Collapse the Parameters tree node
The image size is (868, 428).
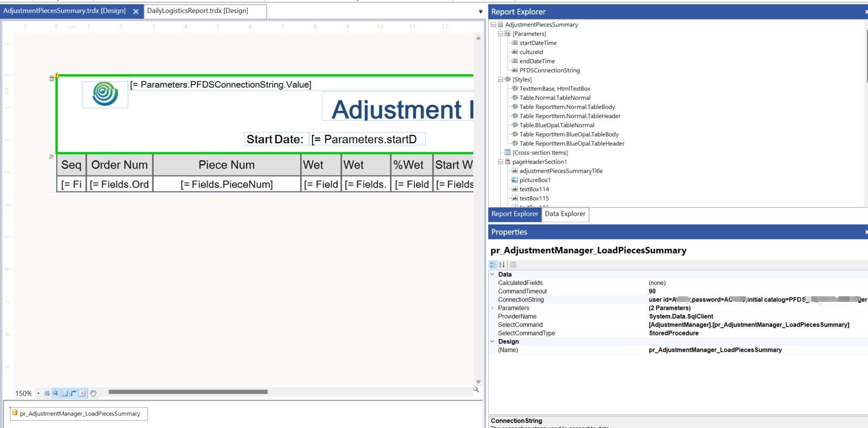[x=500, y=34]
